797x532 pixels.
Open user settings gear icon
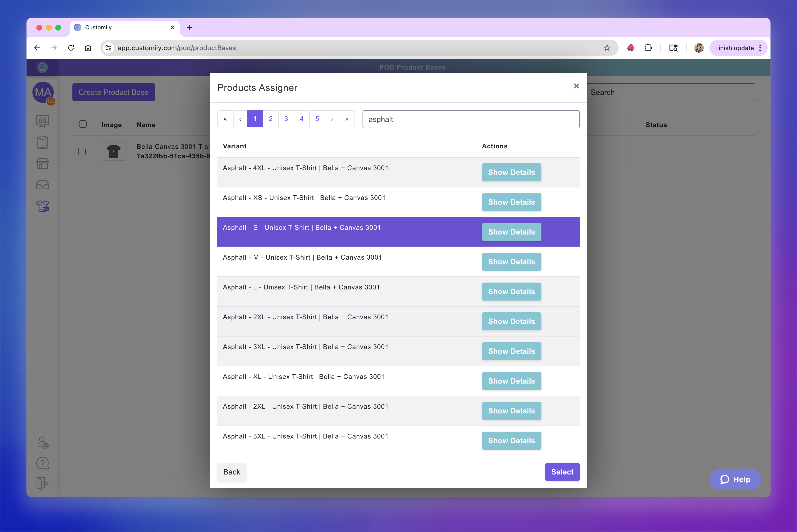pyautogui.click(x=42, y=443)
